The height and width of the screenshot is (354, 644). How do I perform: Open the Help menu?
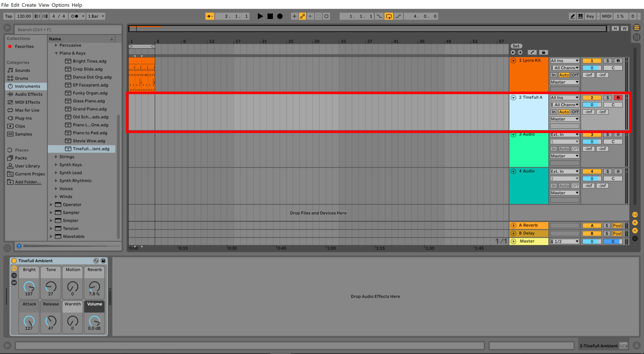[77, 5]
